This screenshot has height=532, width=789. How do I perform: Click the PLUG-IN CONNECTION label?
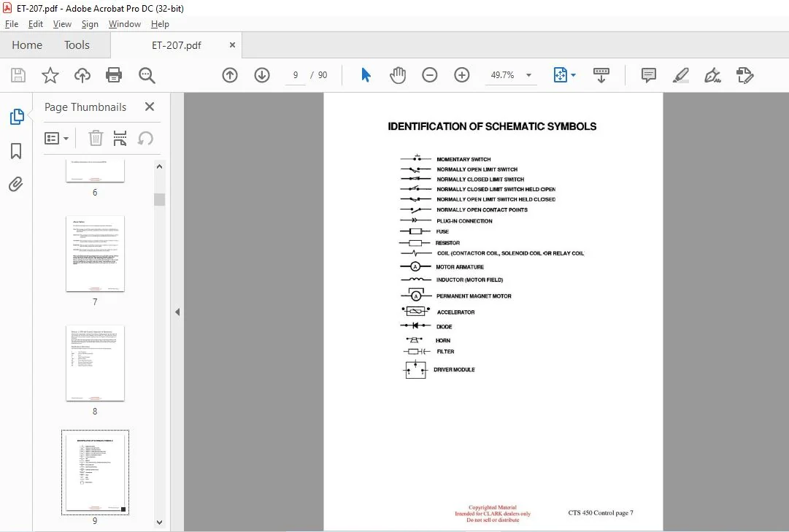tap(464, 221)
